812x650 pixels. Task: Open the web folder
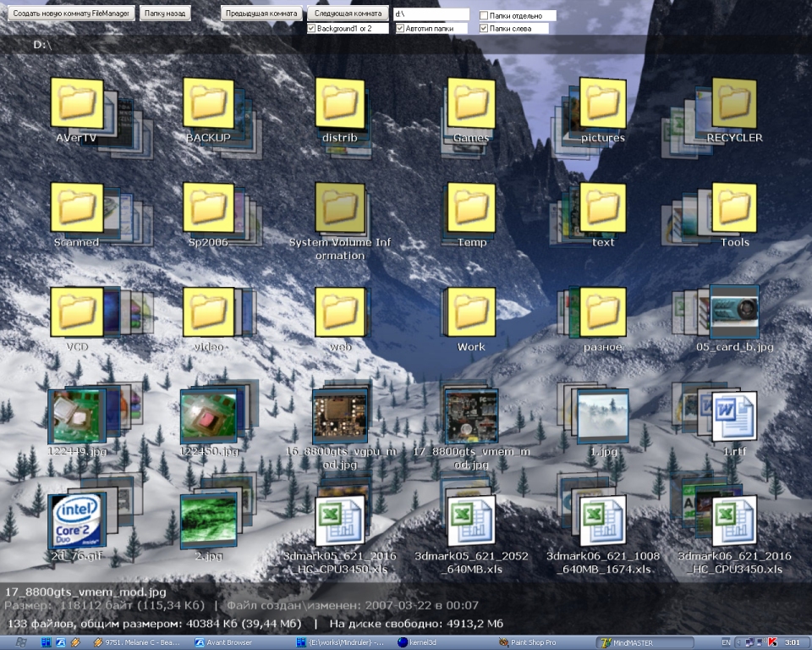point(340,312)
